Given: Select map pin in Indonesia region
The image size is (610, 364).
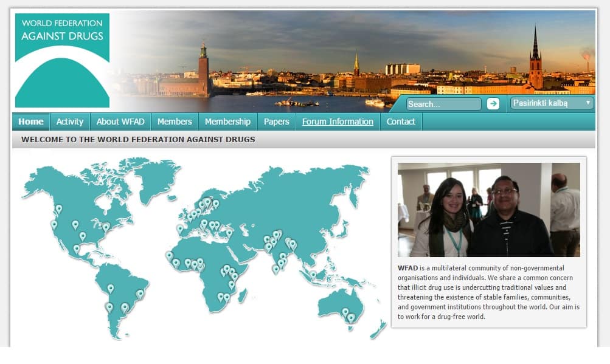Looking at the screenshot, I should coord(313,275).
